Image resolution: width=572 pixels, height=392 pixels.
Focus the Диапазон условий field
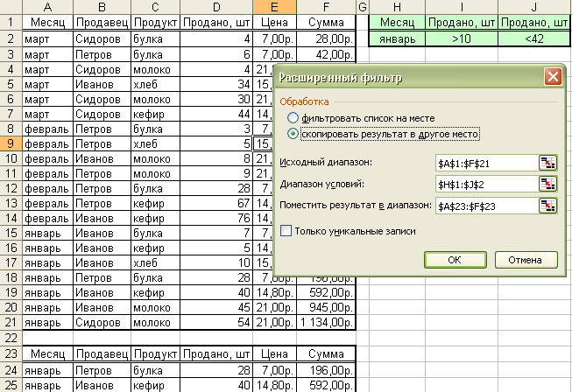coord(487,185)
